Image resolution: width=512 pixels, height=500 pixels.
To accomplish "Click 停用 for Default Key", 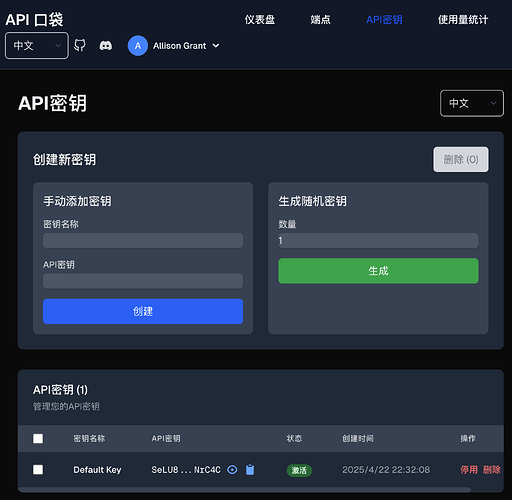I will pyautogui.click(x=469, y=470).
